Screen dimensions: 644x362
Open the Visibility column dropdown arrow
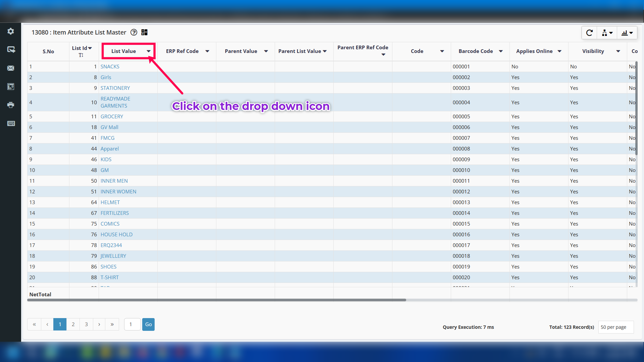(x=618, y=51)
